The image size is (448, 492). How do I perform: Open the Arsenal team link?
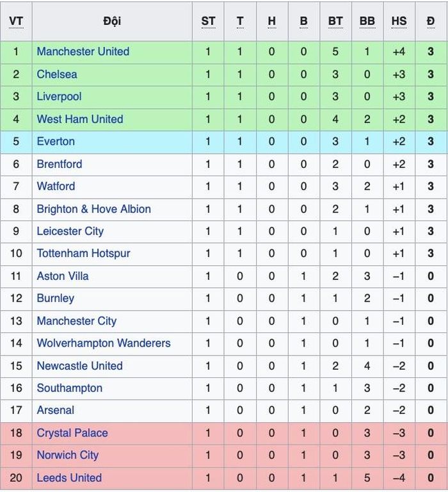coord(56,410)
